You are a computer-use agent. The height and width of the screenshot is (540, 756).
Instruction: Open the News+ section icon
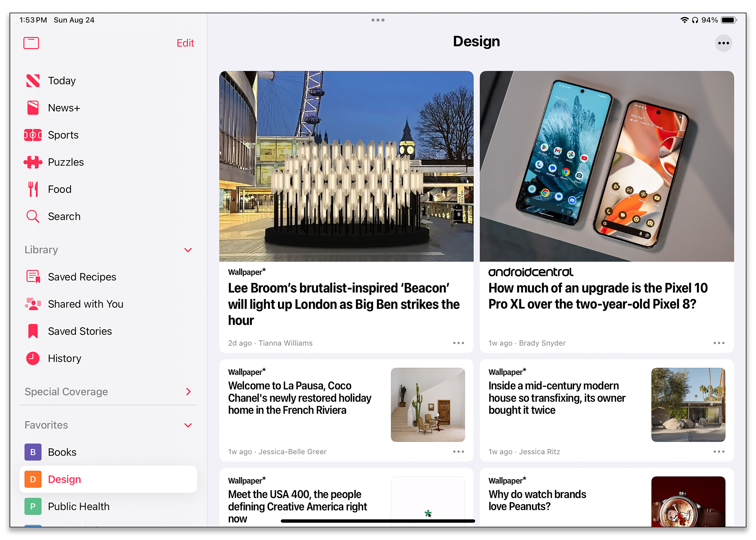tap(33, 108)
